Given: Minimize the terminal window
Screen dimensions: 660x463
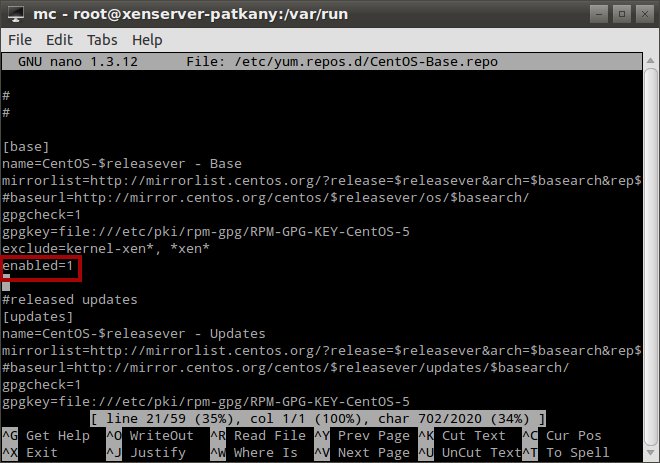Looking at the screenshot, I should (x=599, y=14).
